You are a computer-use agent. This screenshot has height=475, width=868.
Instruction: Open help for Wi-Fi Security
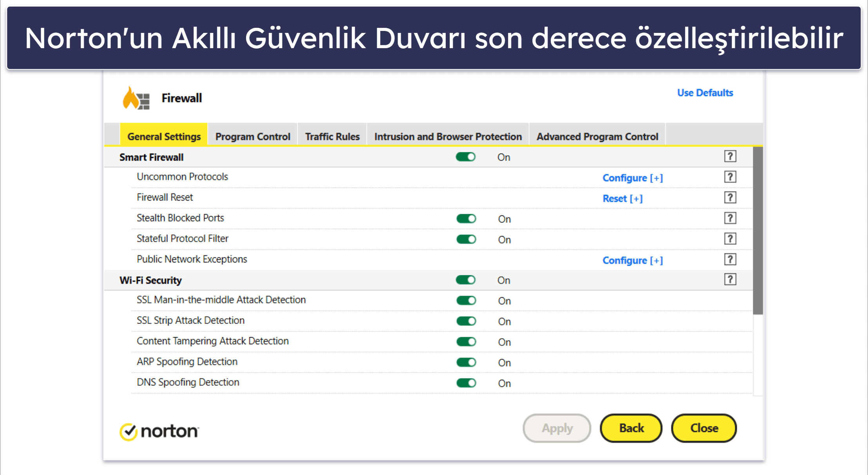[x=730, y=280]
